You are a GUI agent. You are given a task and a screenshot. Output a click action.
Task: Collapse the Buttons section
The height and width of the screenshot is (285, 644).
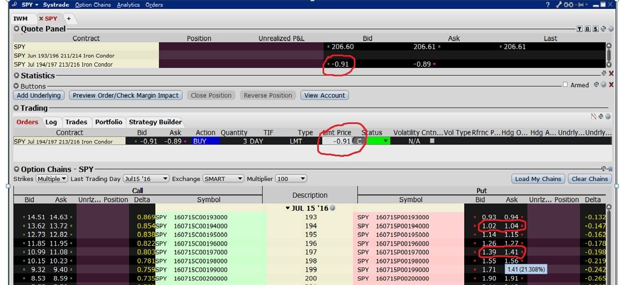tap(16, 86)
